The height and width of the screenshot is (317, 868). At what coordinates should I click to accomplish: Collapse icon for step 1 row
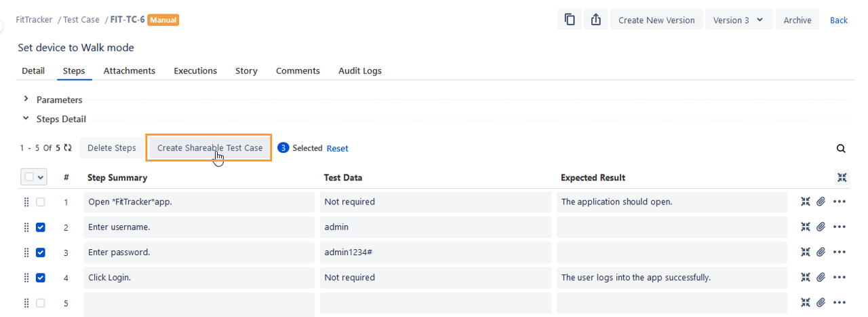(806, 202)
